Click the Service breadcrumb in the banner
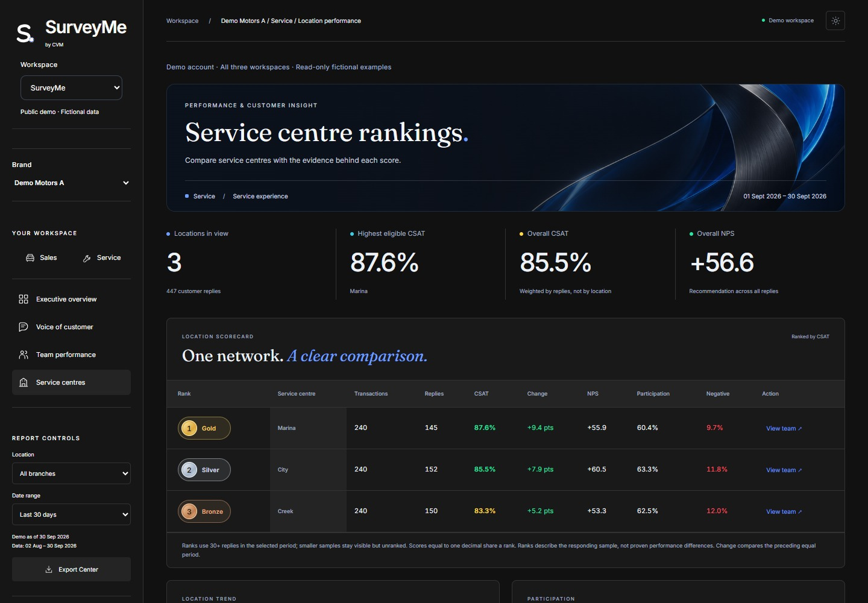Screen dimensions: 868x603 tap(204, 197)
